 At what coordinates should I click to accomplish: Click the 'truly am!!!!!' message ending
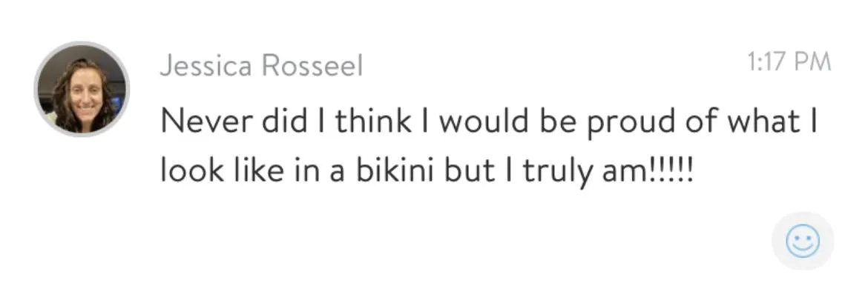(x=608, y=173)
